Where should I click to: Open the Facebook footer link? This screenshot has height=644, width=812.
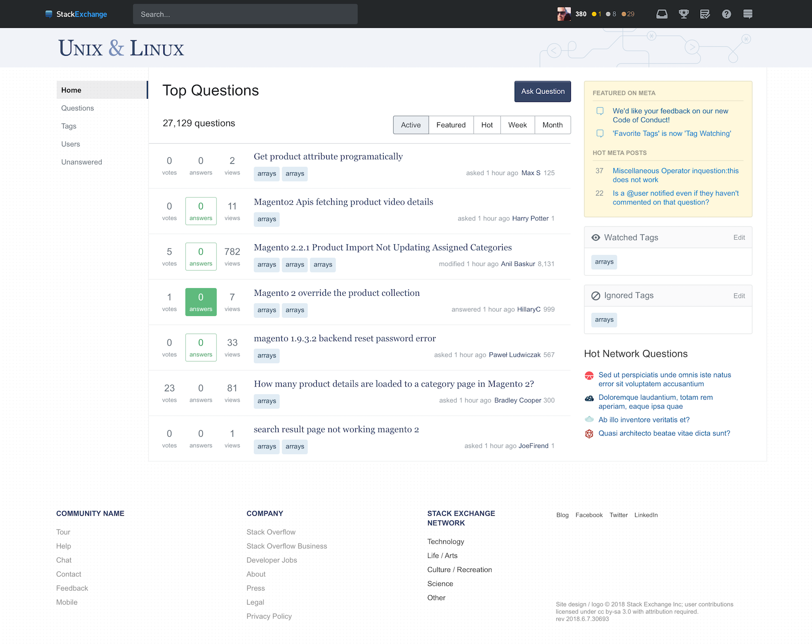coord(589,515)
